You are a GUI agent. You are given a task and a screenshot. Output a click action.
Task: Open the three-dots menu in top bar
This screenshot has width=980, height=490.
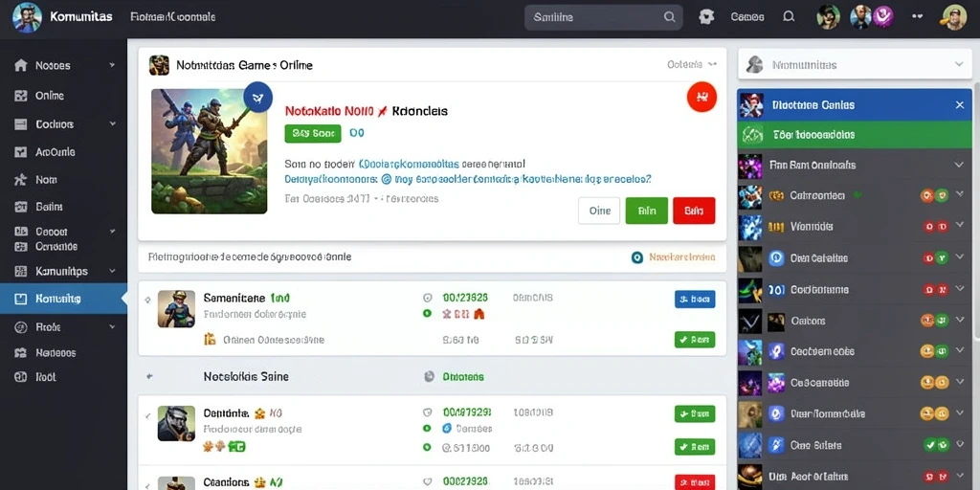[x=918, y=17]
